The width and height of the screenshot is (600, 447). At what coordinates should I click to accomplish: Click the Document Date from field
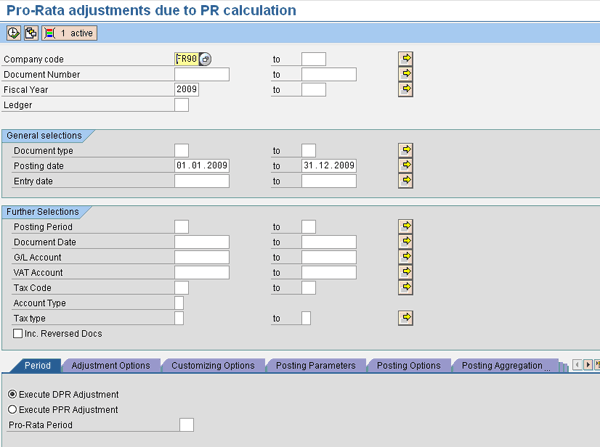(x=202, y=242)
